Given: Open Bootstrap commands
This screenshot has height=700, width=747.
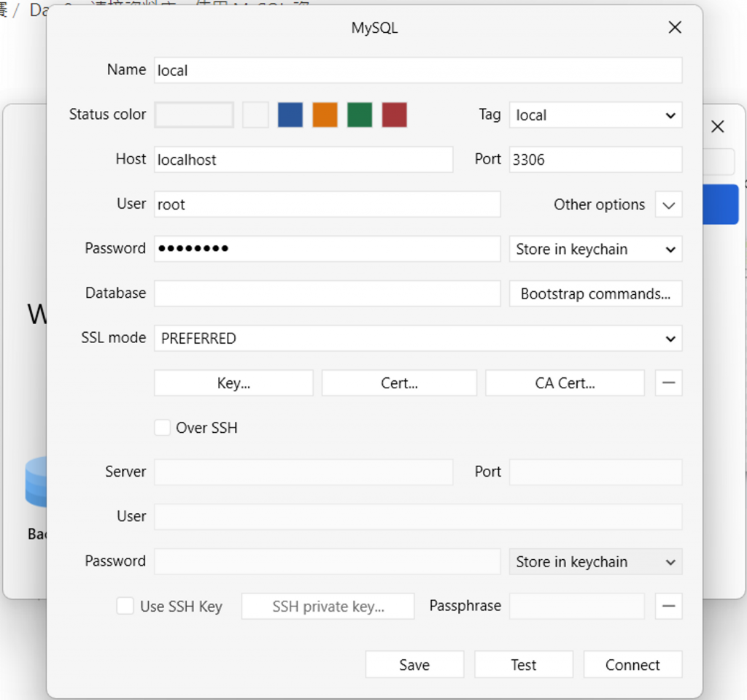Looking at the screenshot, I should 595,293.
